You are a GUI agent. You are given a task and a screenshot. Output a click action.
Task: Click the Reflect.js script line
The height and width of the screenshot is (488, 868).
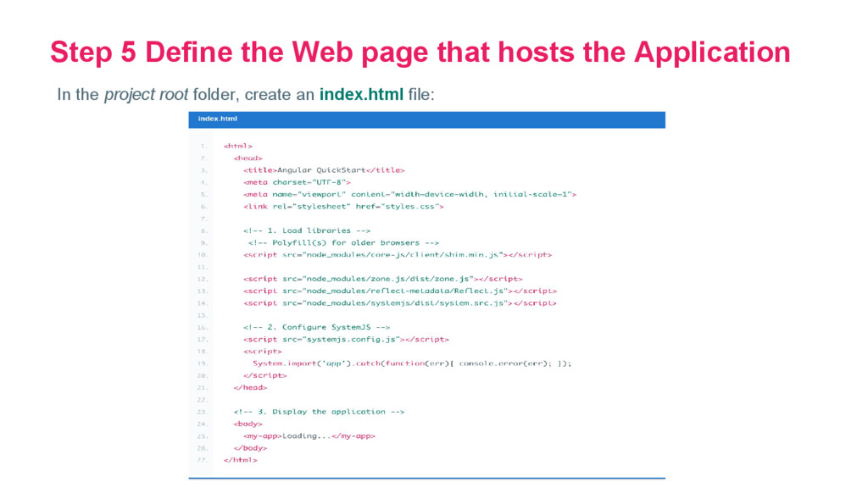400,291
